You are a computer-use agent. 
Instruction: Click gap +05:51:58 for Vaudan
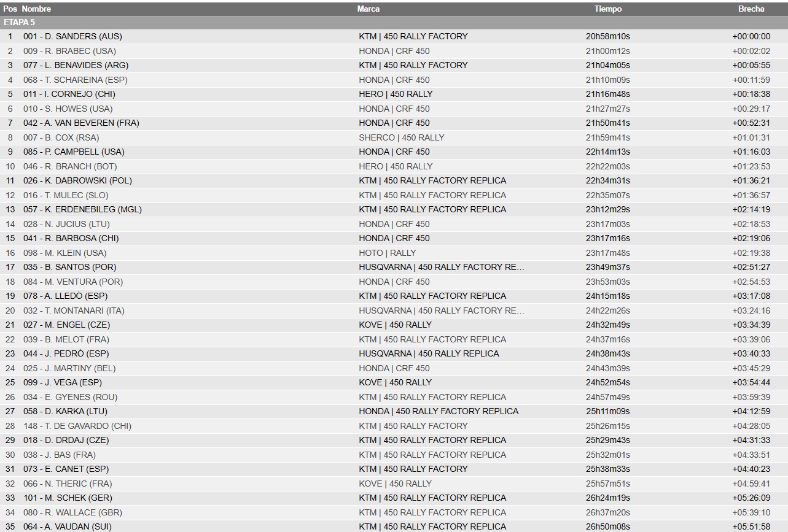point(751,526)
